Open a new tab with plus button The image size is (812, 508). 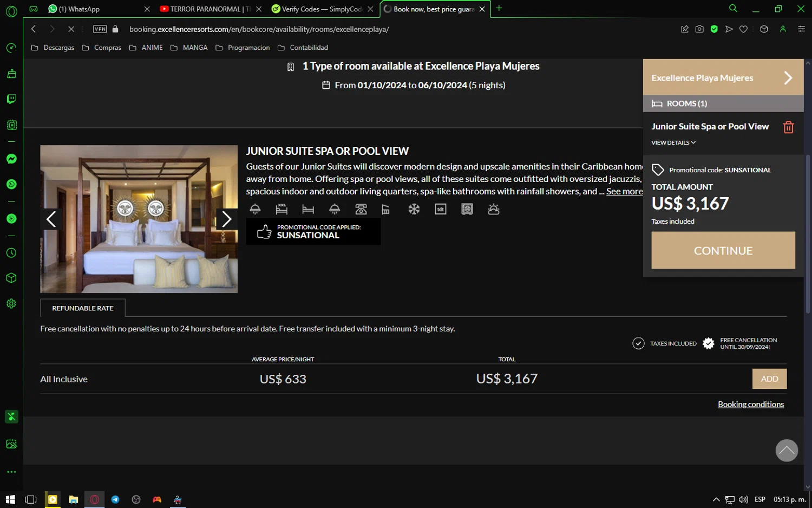(499, 8)
